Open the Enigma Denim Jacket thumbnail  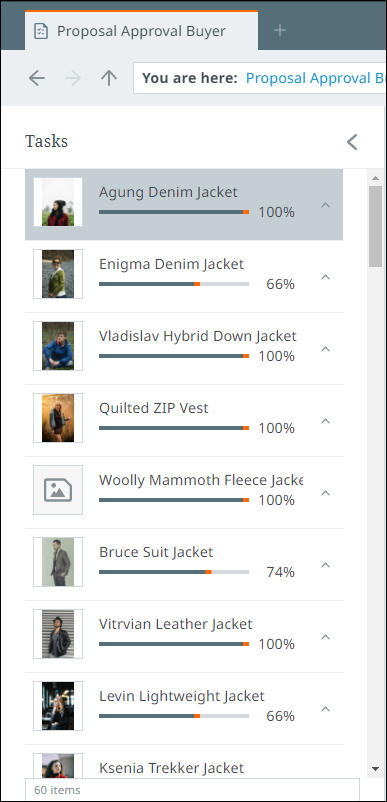[x=58, y=274]
